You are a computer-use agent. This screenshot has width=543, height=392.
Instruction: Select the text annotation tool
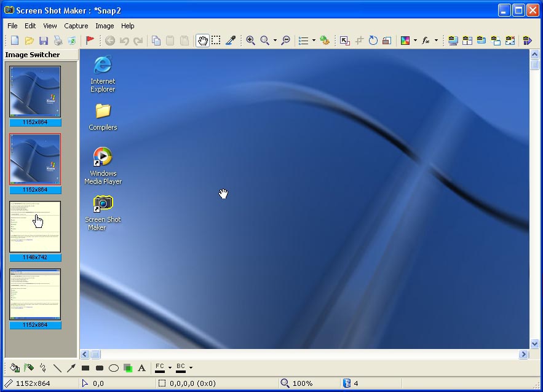click(x=141, y=368)
